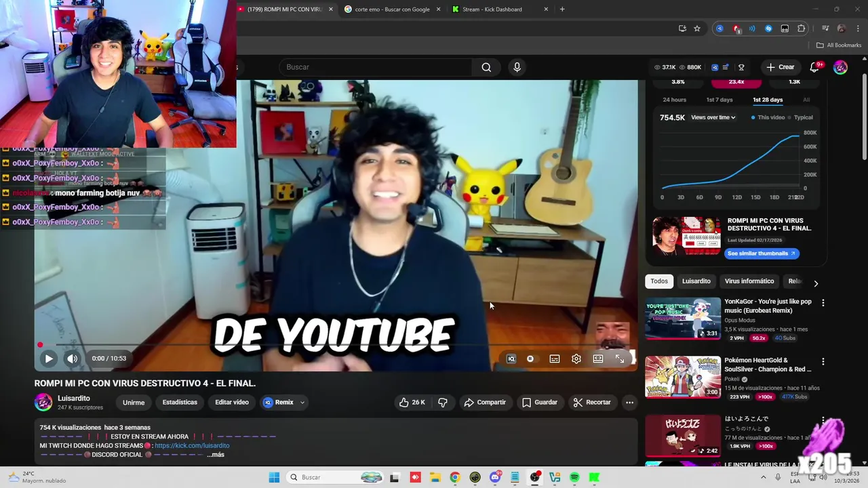Close the Kick Dashboard browser tab

point(546,9)
